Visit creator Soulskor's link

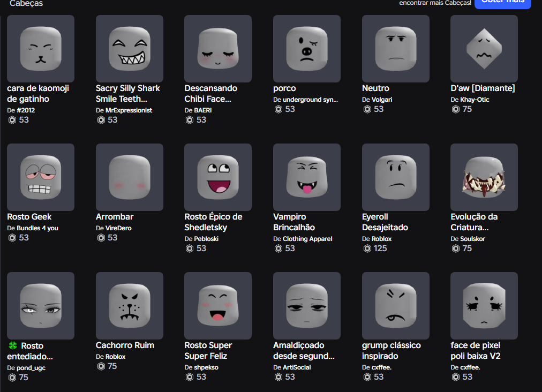[x=472, y=239]
